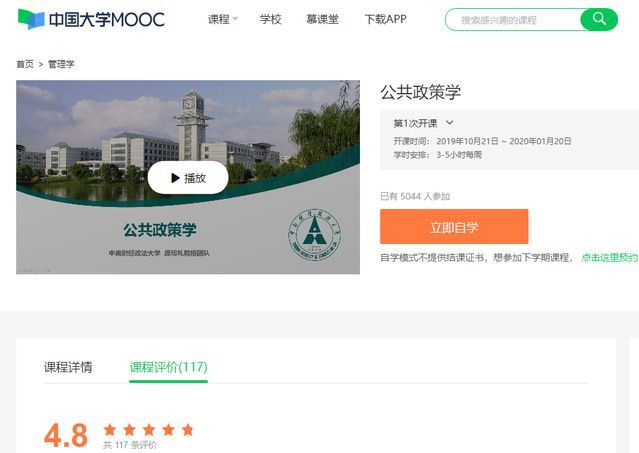Go to 首页 via the breadcrumb
This screenshot has width=639, height=453.
[25, 64]
